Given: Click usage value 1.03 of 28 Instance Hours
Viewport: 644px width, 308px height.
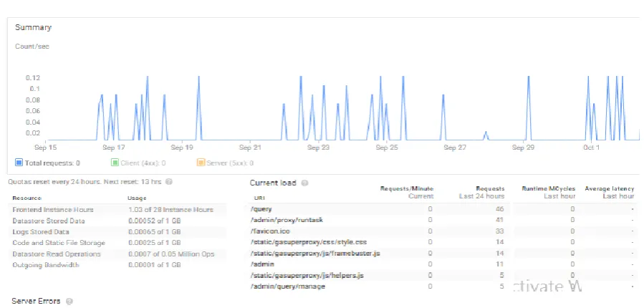Looking at the screenshot, I should [170, 209].
